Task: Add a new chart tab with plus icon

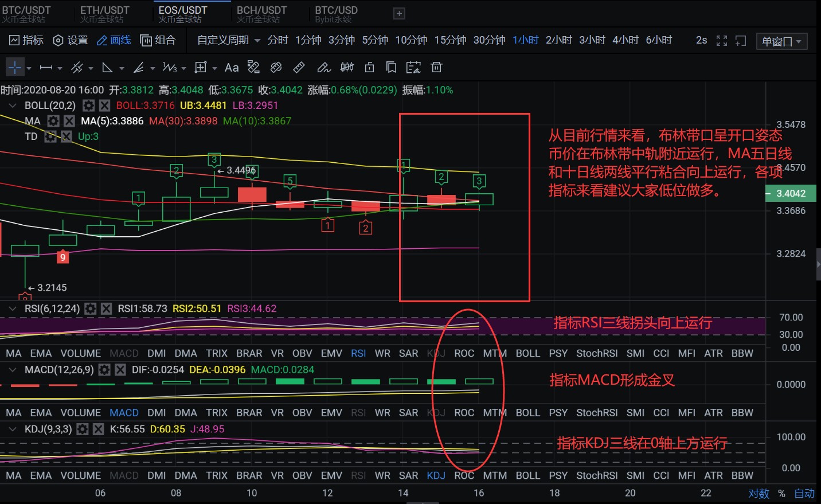Action: point(400,13)
